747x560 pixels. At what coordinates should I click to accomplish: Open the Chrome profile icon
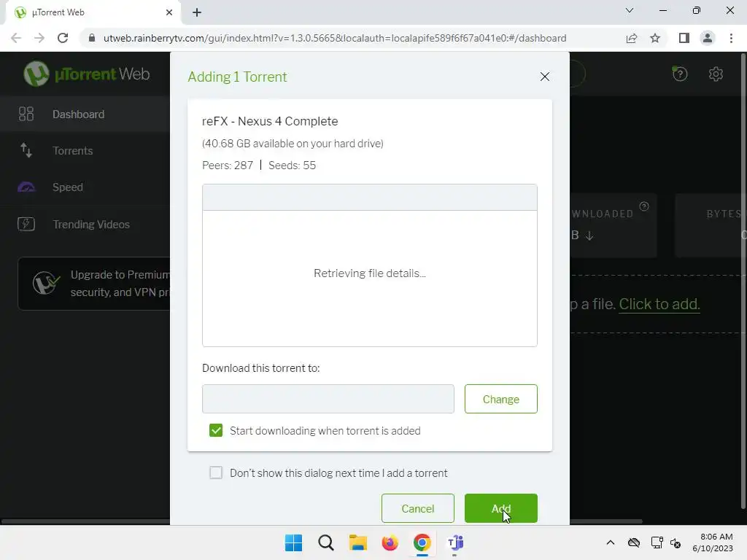pyautogui.click(x=708, y=38)
